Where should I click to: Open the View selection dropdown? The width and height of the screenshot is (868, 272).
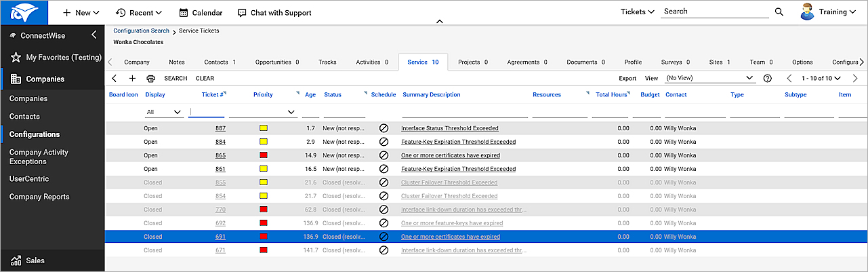click(710, 79)
